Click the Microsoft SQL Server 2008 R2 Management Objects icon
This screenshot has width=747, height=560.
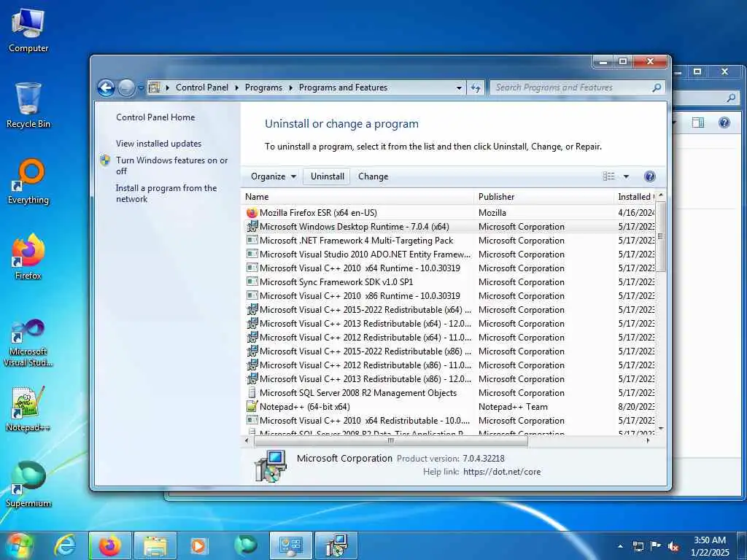click(x=252, y=393)
